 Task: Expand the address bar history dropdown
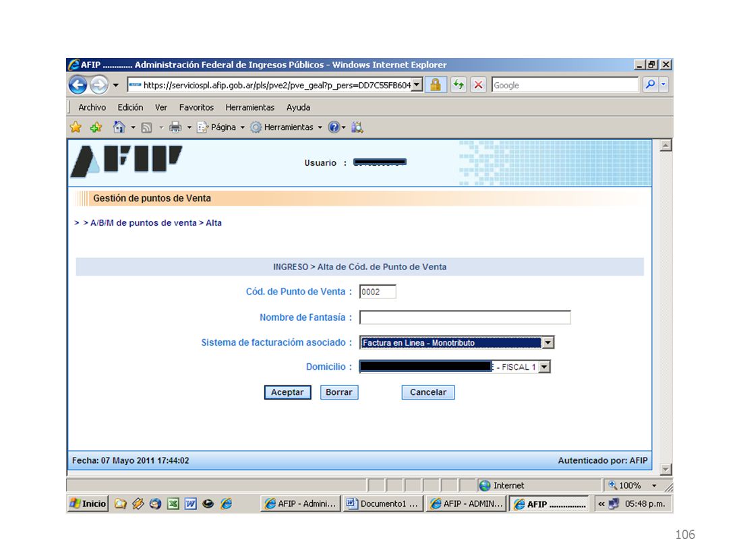(417, 86)
